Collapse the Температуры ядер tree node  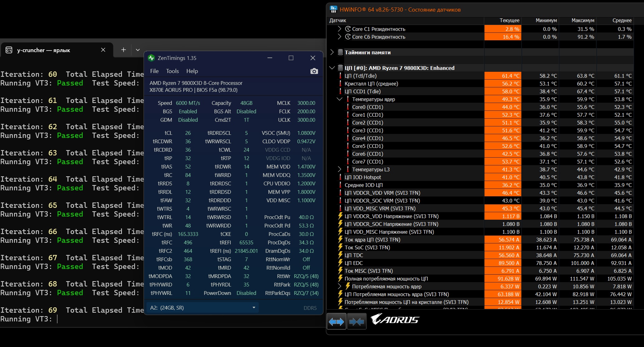pos(339,99)
